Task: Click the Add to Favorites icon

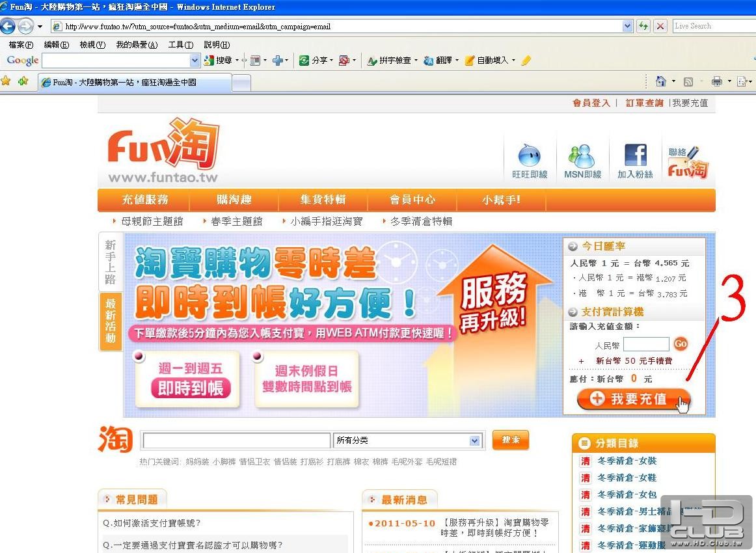Action: tap(23, 81)
